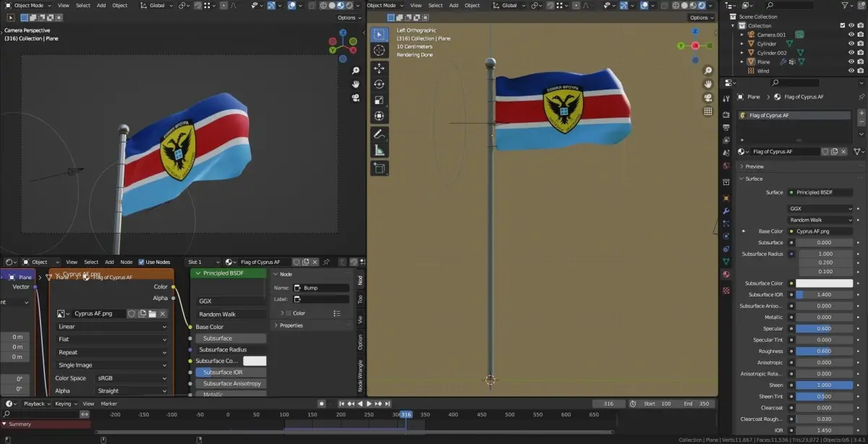Click the pan hand icon in right viewport

tap(708, 84)
